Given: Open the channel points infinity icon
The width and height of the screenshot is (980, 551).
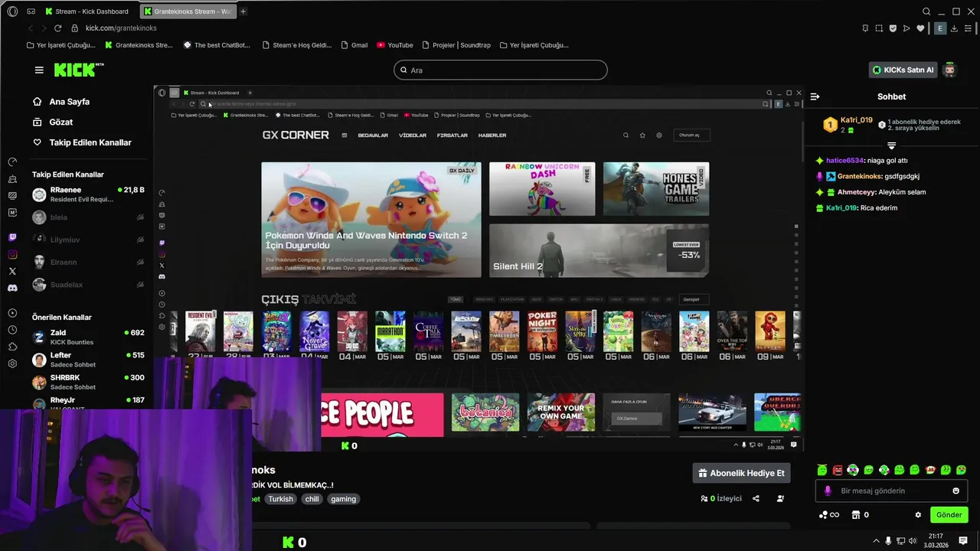Looking at the screenshot, I should pos(828,515).
